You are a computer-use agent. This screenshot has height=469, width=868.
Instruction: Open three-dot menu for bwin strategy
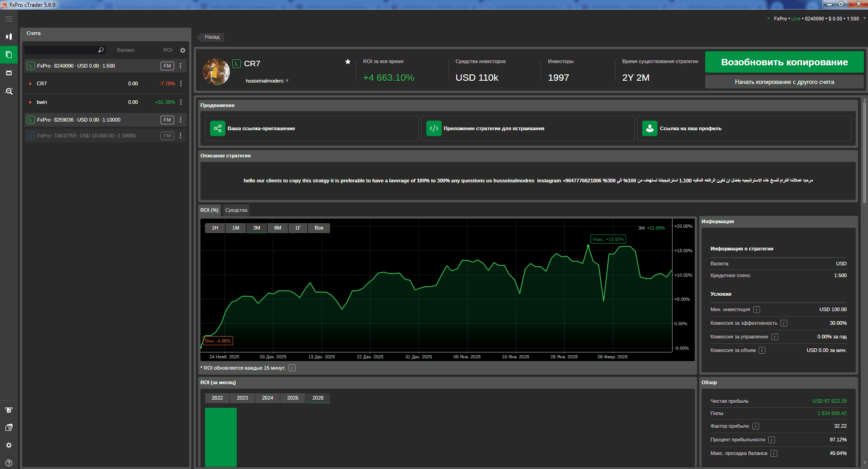pyautogui.click(x=181, y=102)
